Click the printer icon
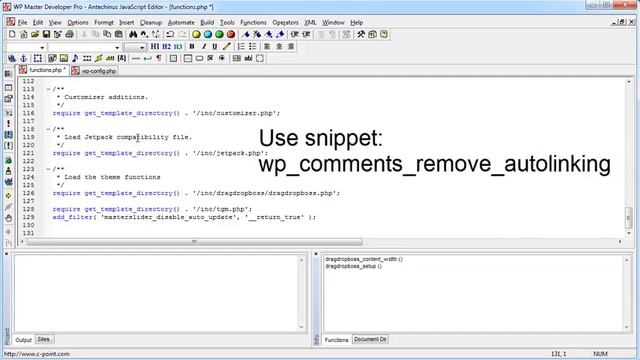 pos(69,34)
